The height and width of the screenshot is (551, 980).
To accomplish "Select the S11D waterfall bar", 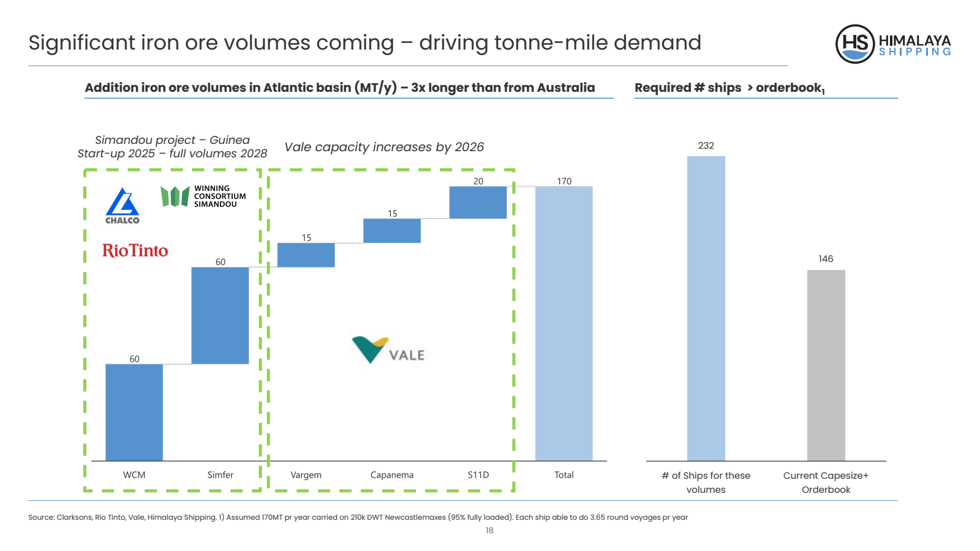I will [x=478, y=202].
